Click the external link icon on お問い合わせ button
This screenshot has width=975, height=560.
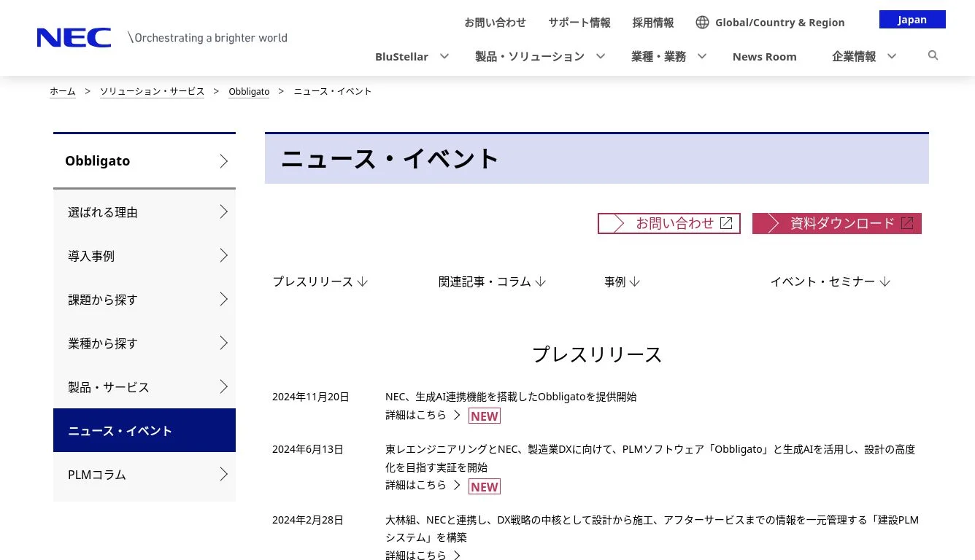click(726, 223)
